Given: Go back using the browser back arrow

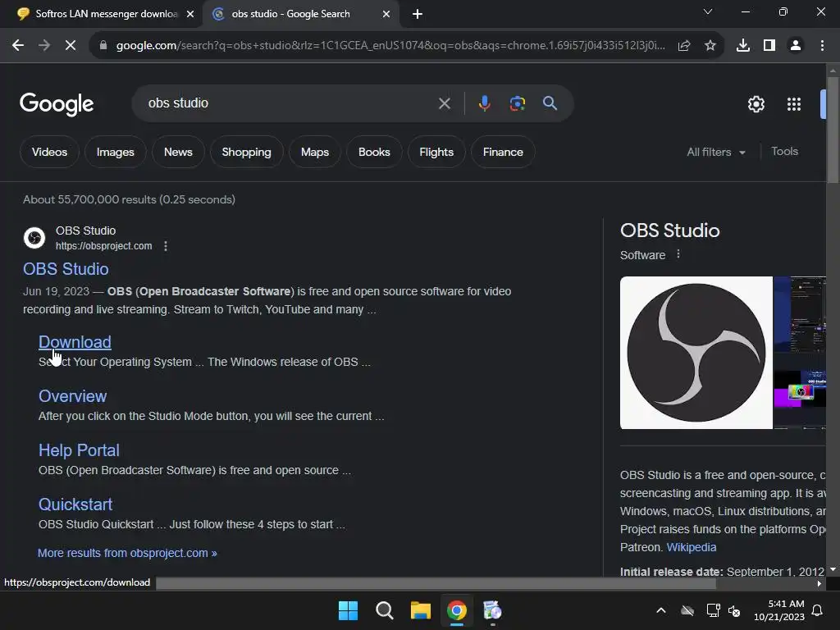Looking at the screenshot, I should point(18,46).
